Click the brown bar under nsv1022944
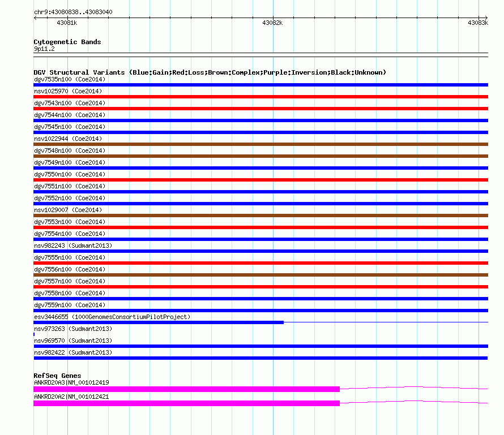 point(260,144)
